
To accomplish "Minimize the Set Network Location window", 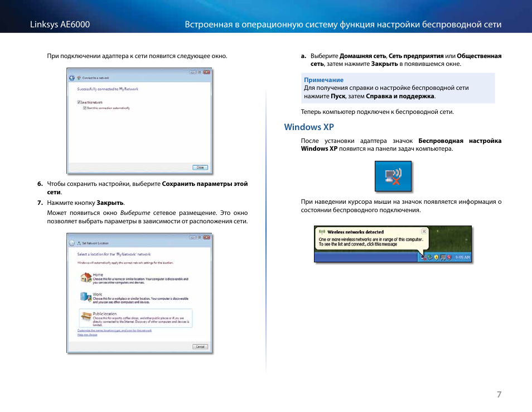I will pos(192,237).
